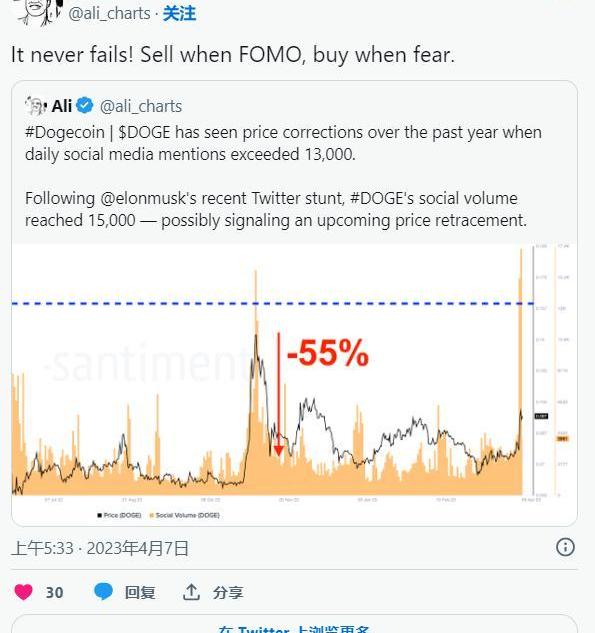Viewport: 595px width, 633px height.
Task: Click the 回复 reply label
Action: click(x=140, y=592)
